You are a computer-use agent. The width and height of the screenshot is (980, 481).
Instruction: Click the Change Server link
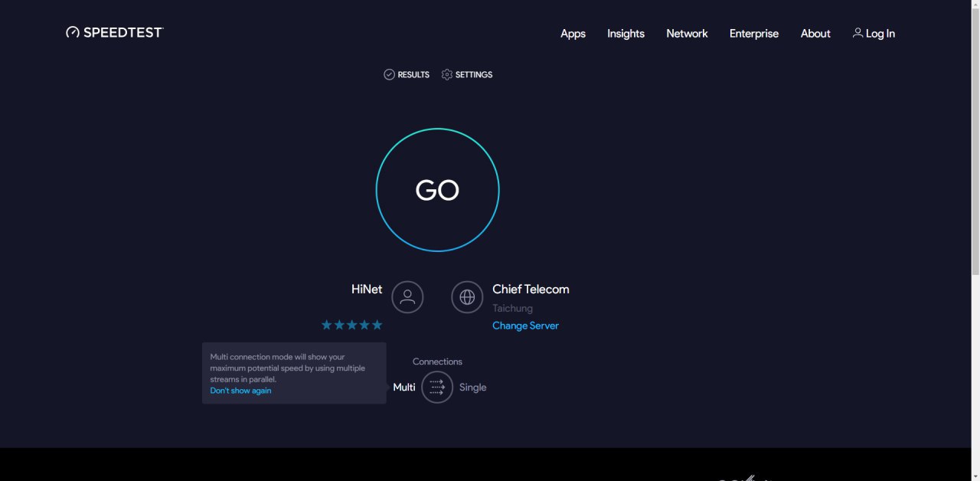[x=525, y=326]
